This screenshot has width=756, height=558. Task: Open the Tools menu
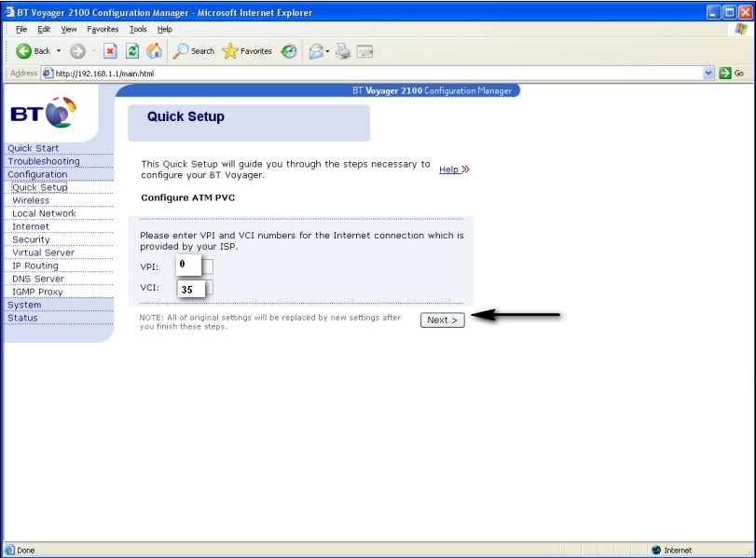[x=138, y=29]
